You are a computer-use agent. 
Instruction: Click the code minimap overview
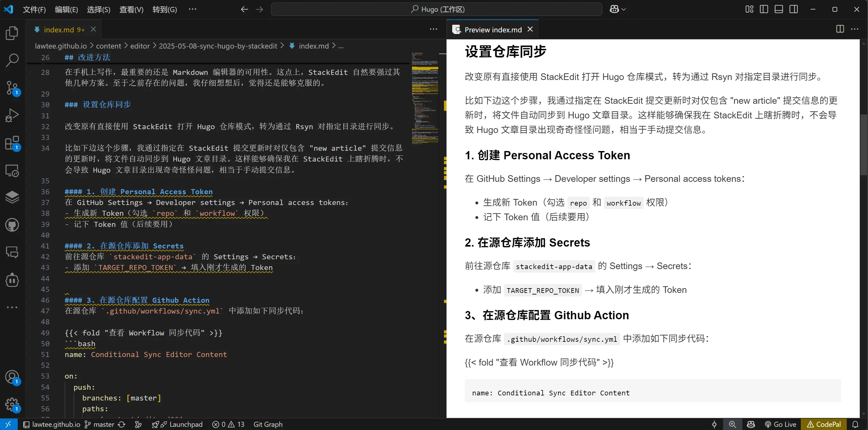pyautogui.click(x=425, y=98)
